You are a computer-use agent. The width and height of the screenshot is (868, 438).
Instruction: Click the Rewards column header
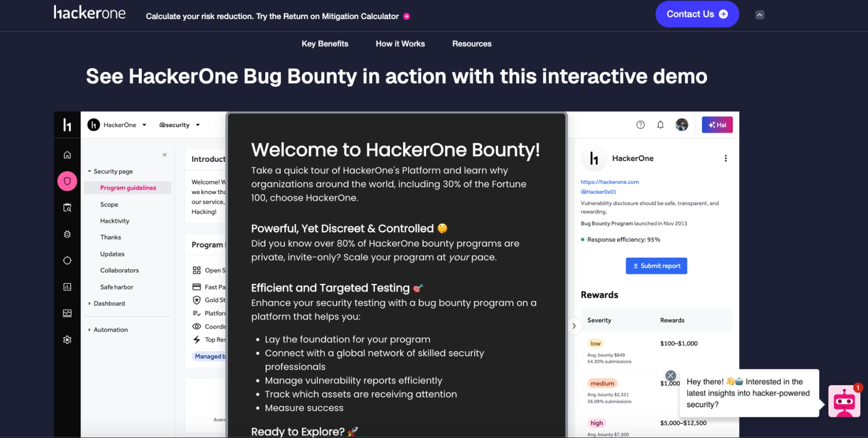coord(672,320)
